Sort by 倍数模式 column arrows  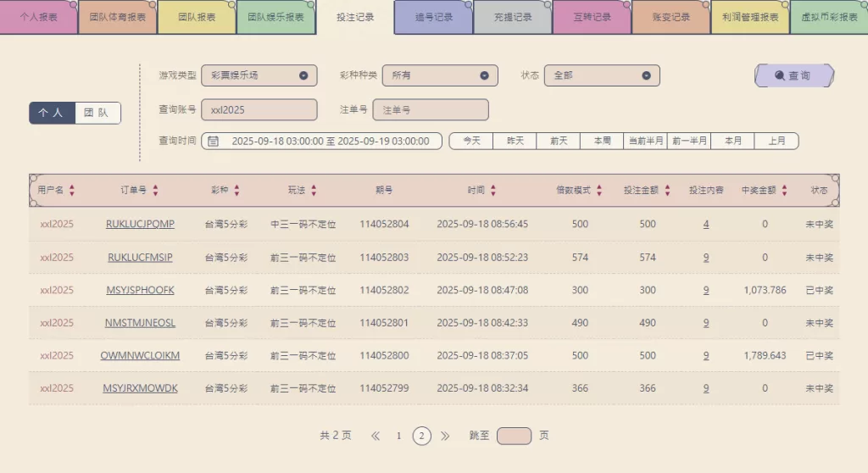599,191
